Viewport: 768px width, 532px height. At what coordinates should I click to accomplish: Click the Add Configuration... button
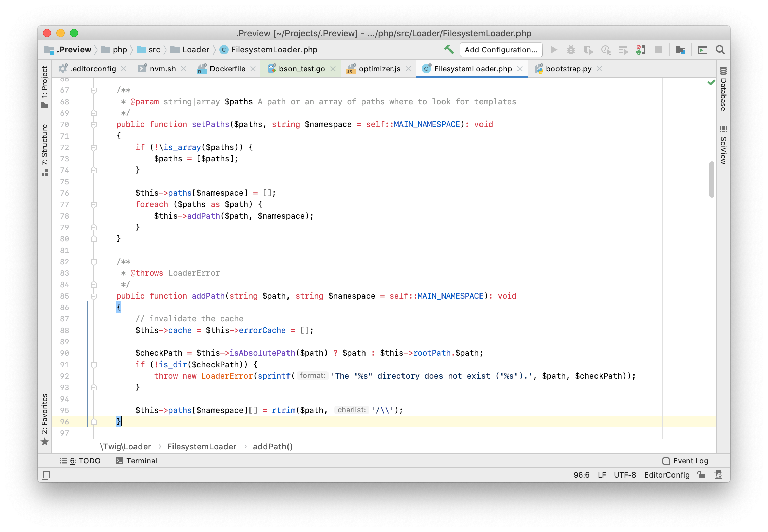pyautogui.click(x=501, y=50)
